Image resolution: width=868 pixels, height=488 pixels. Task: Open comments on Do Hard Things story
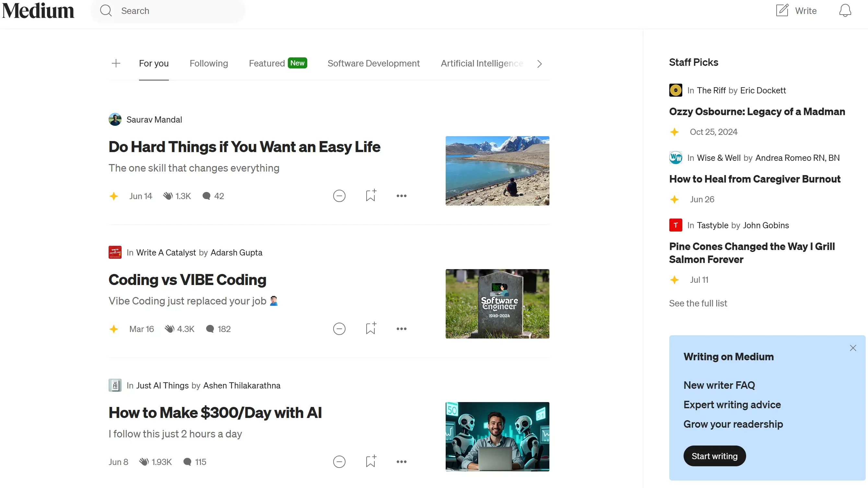213,196
